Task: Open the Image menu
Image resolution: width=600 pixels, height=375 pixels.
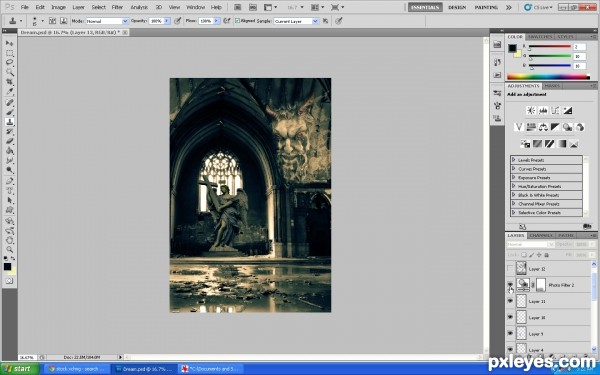Action: pos(59,7)
